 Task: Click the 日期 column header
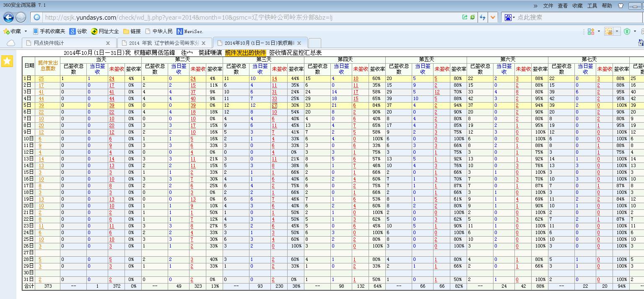coord(29,66)
